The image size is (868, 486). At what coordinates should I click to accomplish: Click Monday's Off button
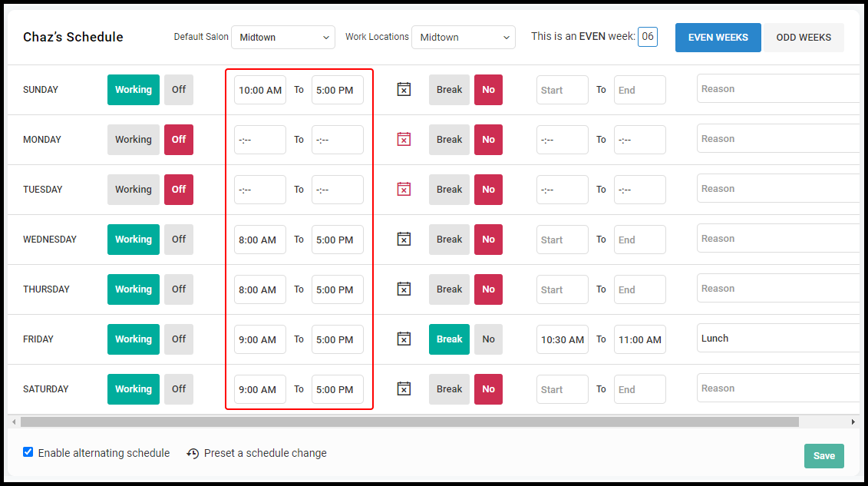click(179, 140)
